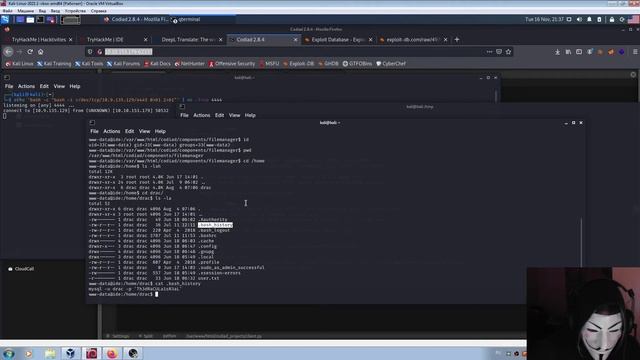Open NetHunter bookmark

[189, 64]
